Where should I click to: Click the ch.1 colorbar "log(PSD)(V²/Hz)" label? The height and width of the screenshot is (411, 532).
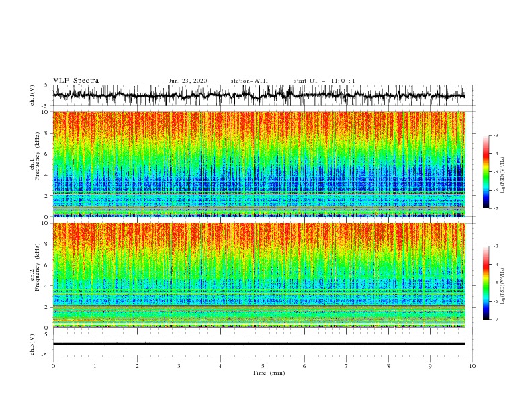coord(503,175)
